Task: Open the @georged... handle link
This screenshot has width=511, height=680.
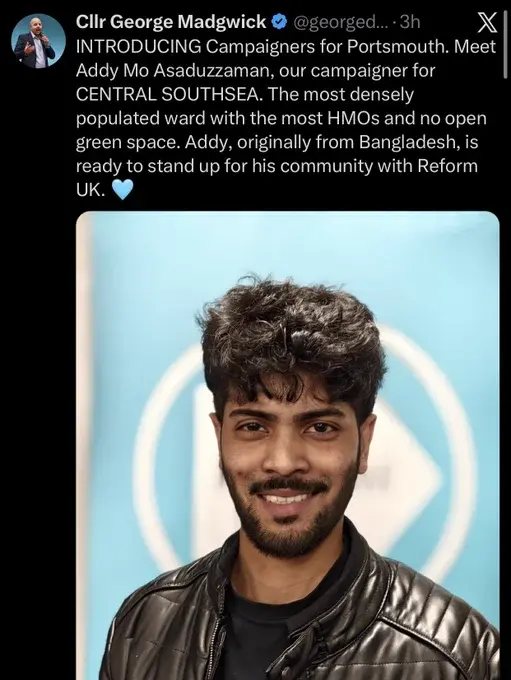Action: pos(336,22)
